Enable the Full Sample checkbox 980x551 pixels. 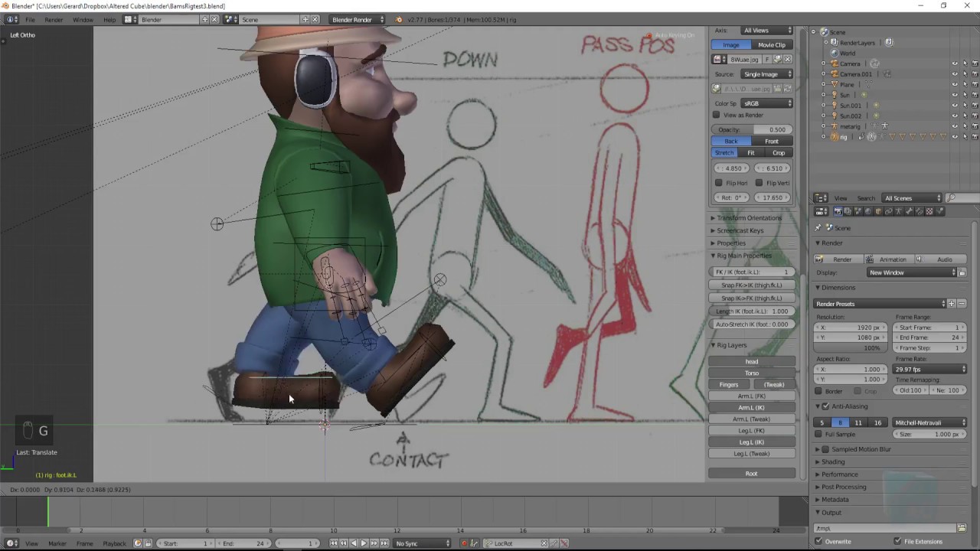pos(818,434)
